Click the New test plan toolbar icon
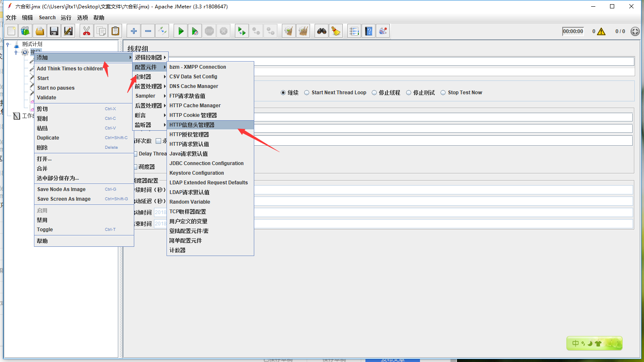Screen dimensions: 644x362 (x=12, y=31)
